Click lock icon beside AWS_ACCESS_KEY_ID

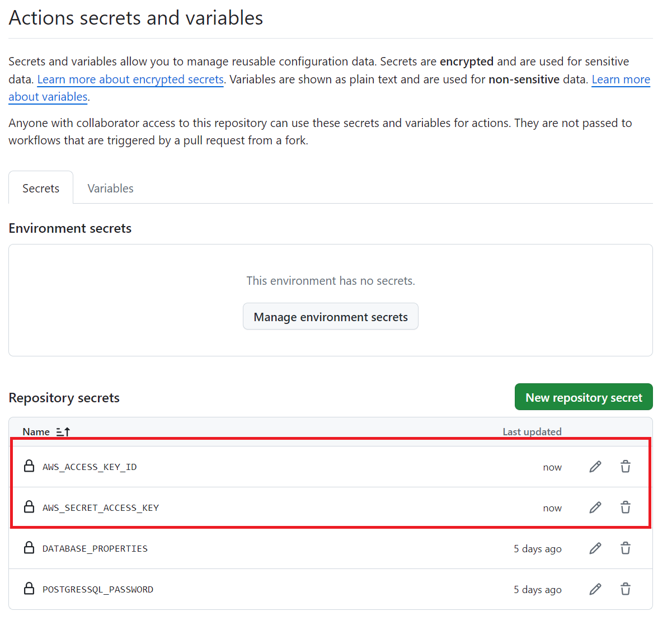29,466
